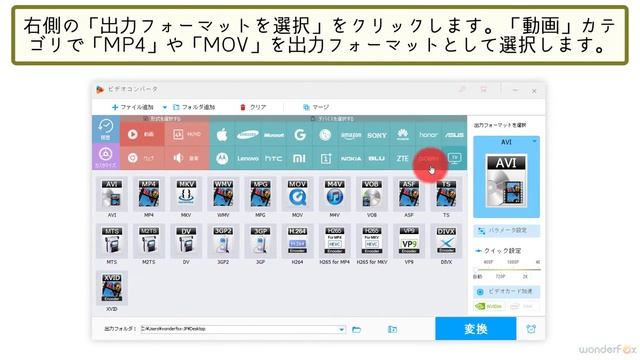This screenshot has width=640, height=360.
Task: Click the クリア clear button
Action: coord(253,107)
